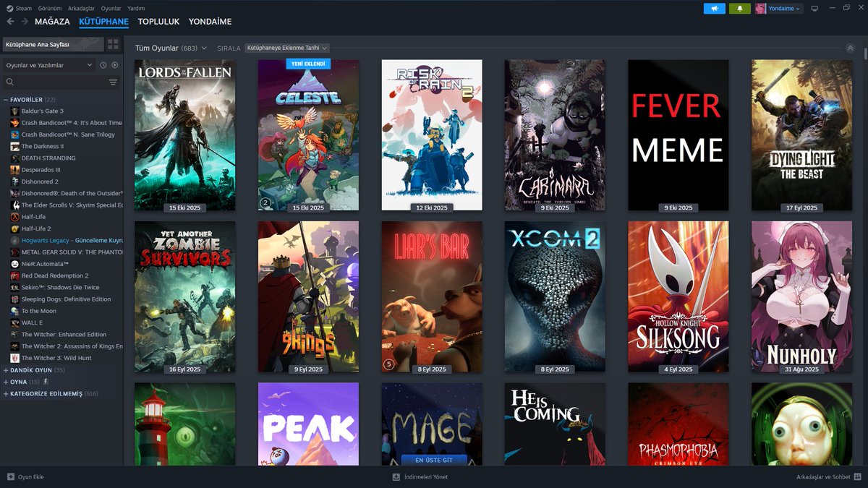Screen dimensions: 868x488
Task: Click the Baldur's Gate 3 icon
Action: click(15, 111)
